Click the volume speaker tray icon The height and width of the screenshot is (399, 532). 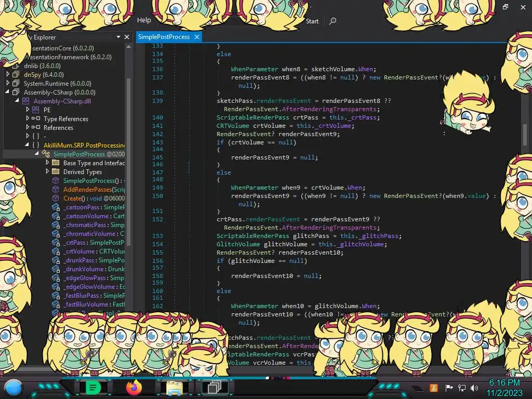coord(474,388)
